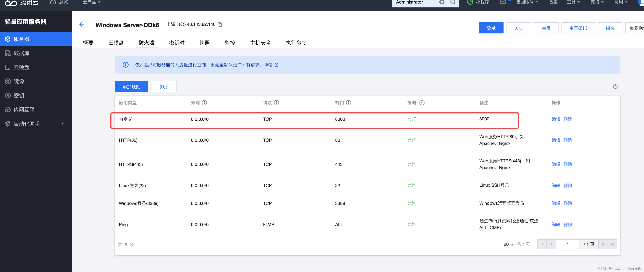Delete the HTTPS(443) rule

[568, 164]
